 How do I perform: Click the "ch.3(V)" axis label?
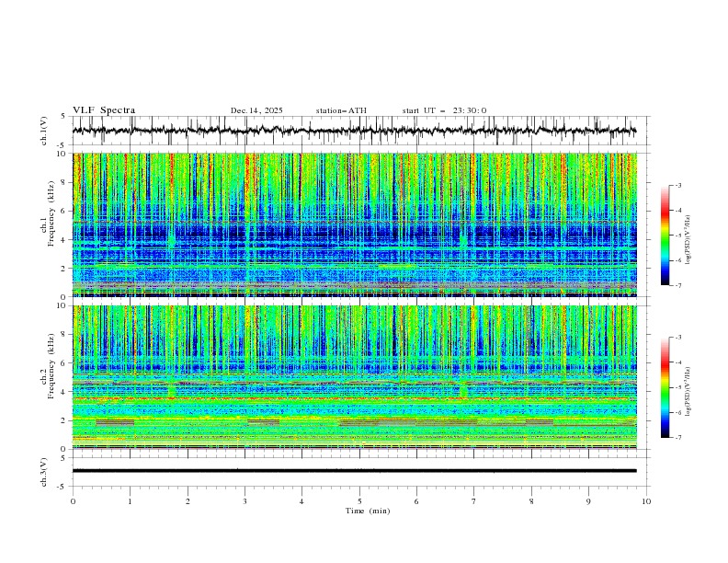tap(44, 472)
